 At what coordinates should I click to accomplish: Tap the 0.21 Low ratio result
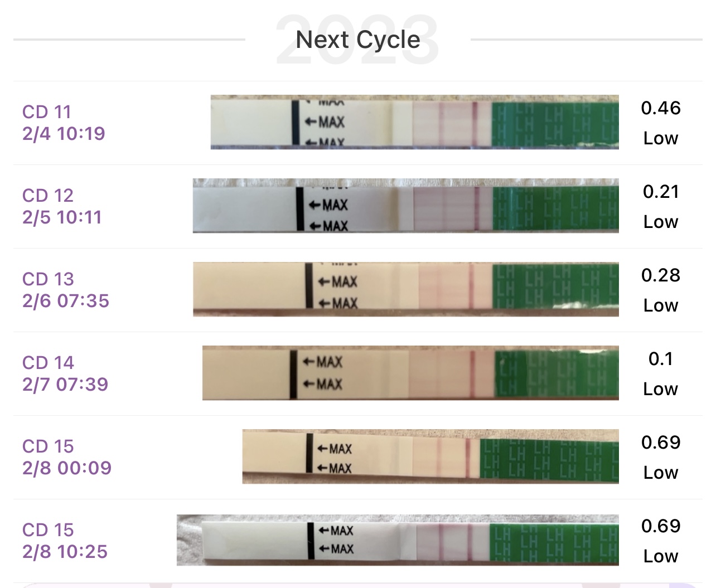click(x=661, y=206)
